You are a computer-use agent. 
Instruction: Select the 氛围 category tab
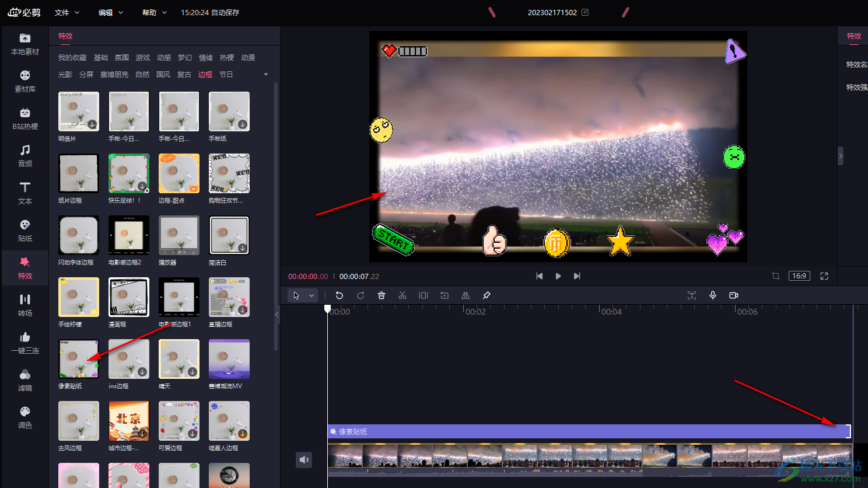(122, 58)
